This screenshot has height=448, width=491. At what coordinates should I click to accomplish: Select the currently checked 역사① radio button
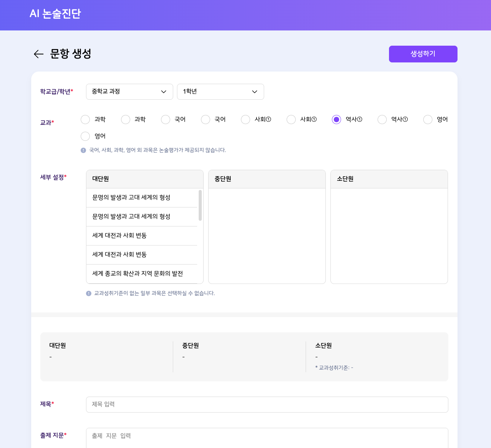(336, 120)
